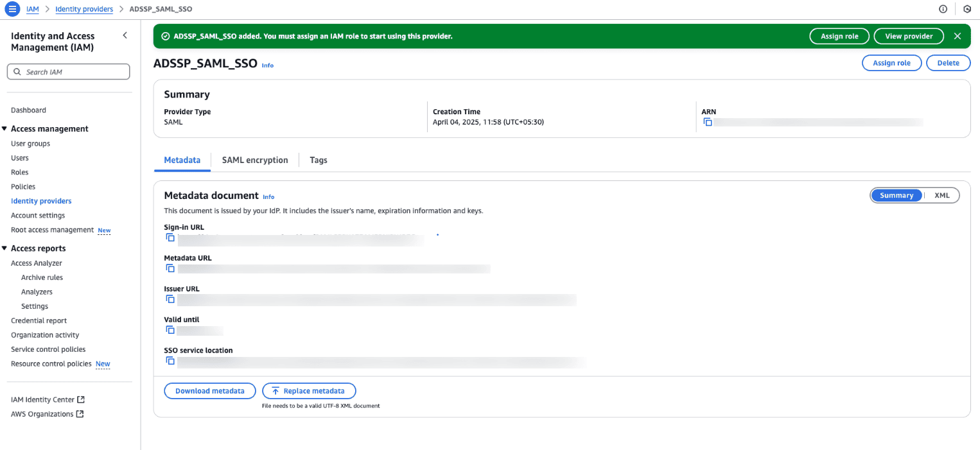
Task: Select Summary metadata view
Action: point(897,195)
